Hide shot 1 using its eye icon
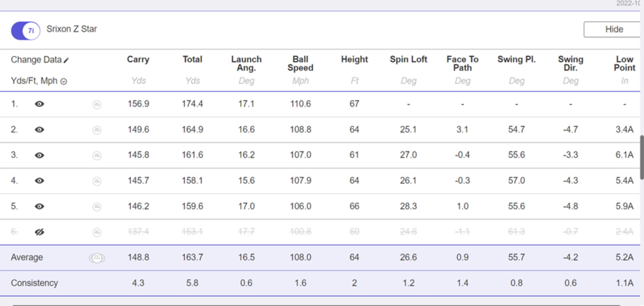644x306 pixels. [x=39, y=104]
